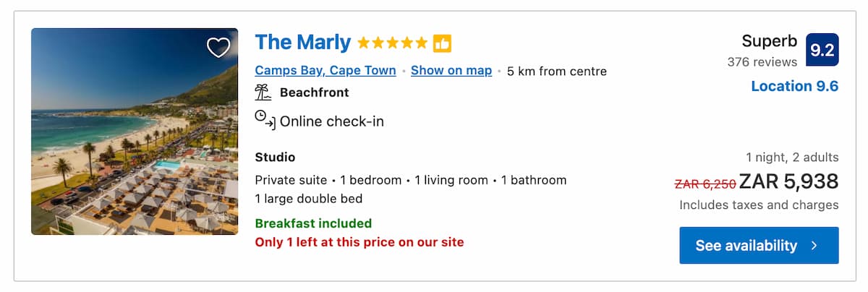Click the beachfront palm tree icon
The height and width of the screenshot is (292, 868).
[x=263, y=93]
